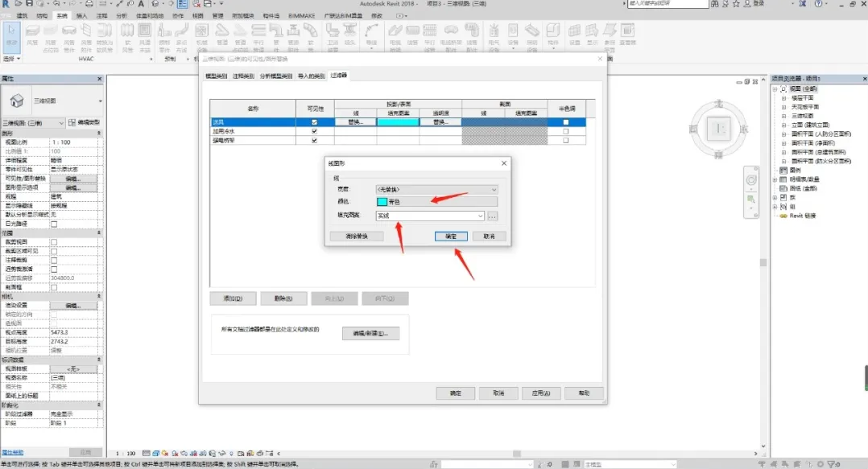Enable the halftone checkbox for the 加用冷水 filter
The height and width of the screenshot is (469, 868).
566,132
